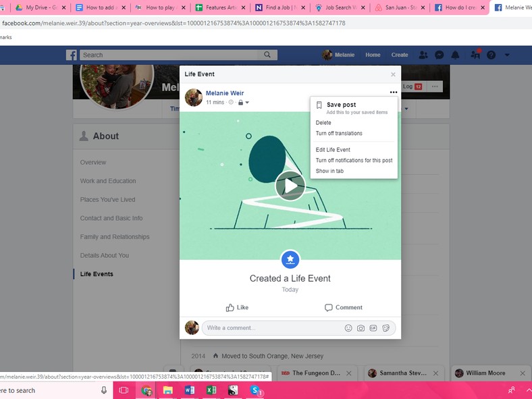Open the Friend Requests icon
The height and width of the screenshot is (399, 532).
click(x=423, y=55)
